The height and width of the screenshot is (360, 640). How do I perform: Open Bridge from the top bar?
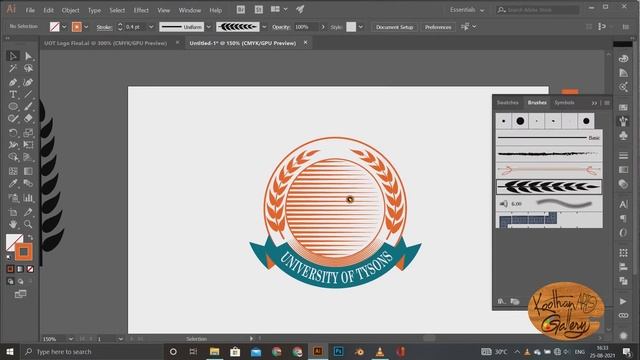click(x=241, y=9)
